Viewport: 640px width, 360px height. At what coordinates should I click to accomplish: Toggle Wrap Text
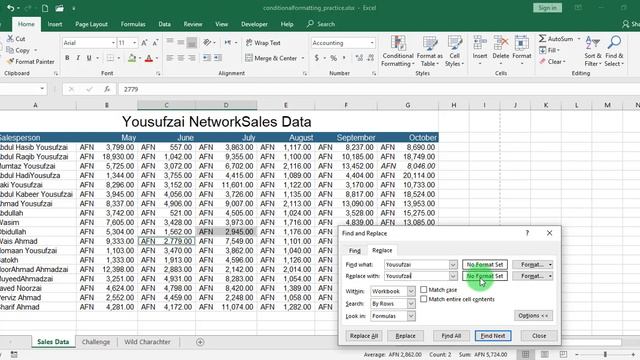pyautogui.click(x=263, y=43)
